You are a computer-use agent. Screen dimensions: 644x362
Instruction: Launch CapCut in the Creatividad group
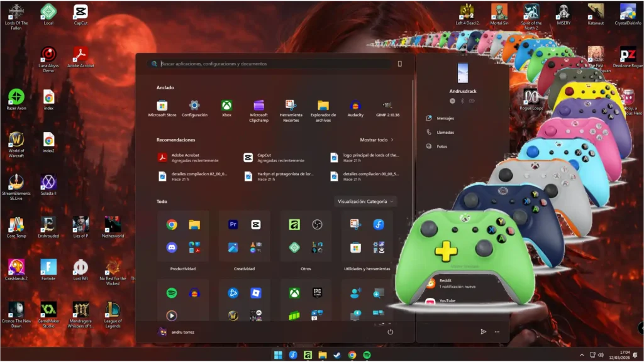(255, 224)
